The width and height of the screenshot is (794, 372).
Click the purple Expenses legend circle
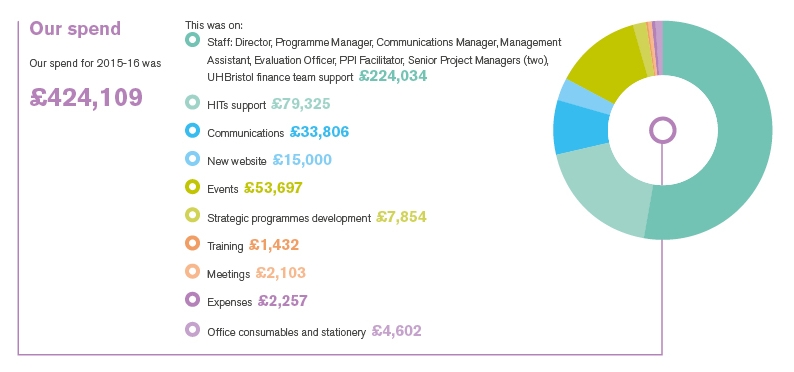point(192,300)
